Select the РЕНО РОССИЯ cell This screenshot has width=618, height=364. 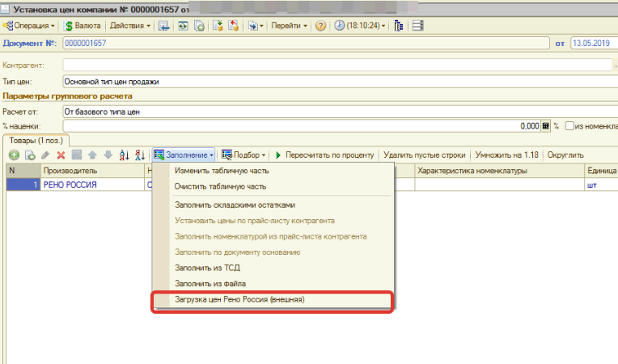tap(92, 184)
